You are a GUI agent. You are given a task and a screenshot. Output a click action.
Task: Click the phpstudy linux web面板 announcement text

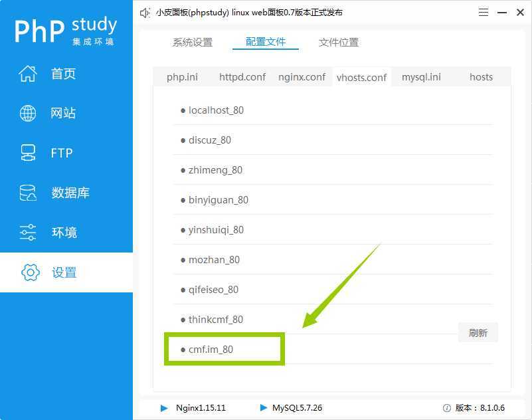pyautogui.click(x=249, y=13)
